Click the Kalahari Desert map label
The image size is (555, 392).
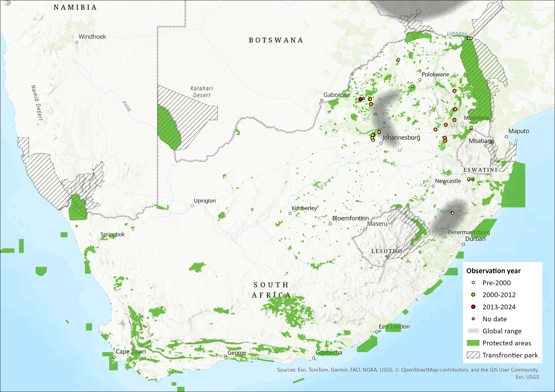[202, 92]
